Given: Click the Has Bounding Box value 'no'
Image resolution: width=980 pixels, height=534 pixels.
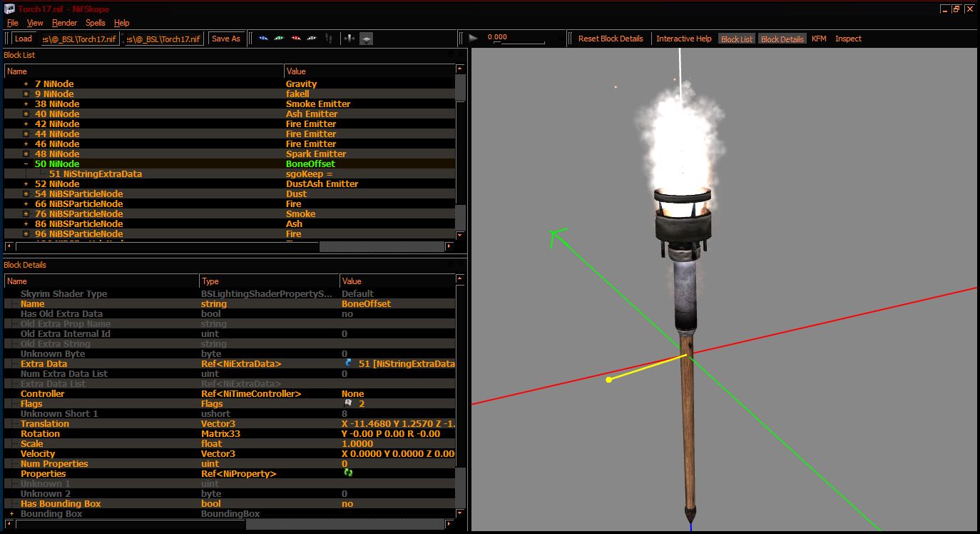Looking at the screenshot, I should point(347,503).
